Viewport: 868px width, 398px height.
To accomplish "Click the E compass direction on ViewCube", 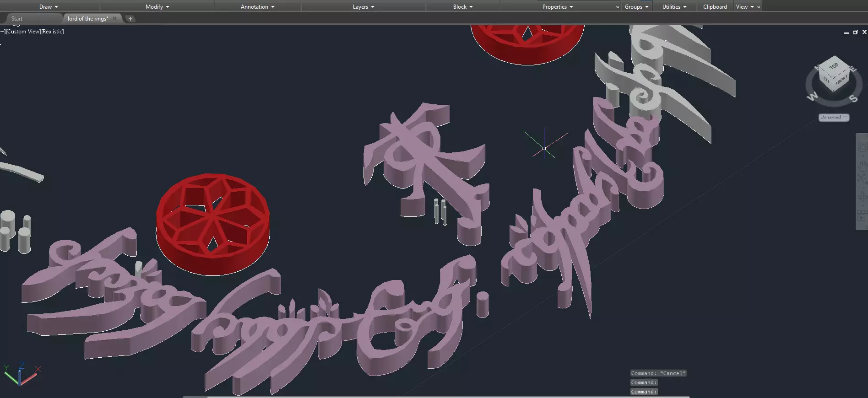I will [x=853, y=69].
